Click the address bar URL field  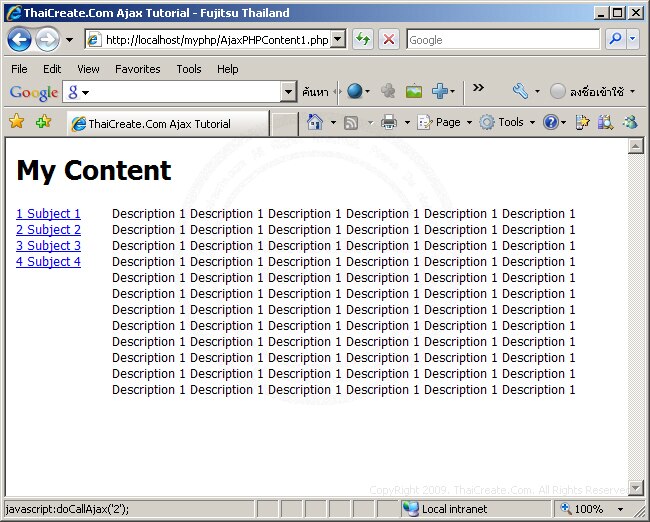click(208, 40)
